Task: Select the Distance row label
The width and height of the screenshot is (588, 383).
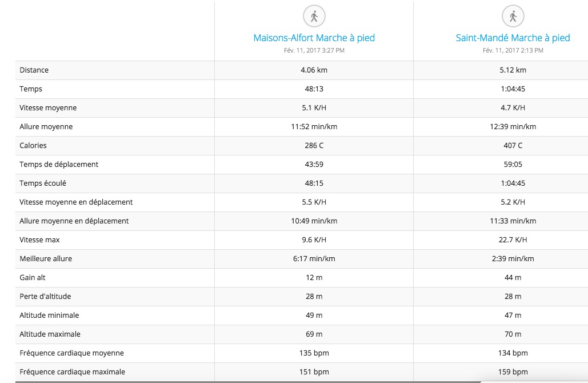Action: pos(34,70)
